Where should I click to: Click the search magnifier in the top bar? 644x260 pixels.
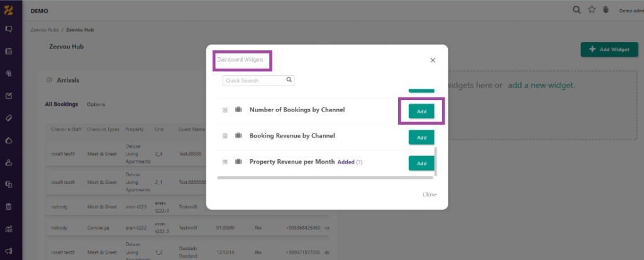click(577, 10)
